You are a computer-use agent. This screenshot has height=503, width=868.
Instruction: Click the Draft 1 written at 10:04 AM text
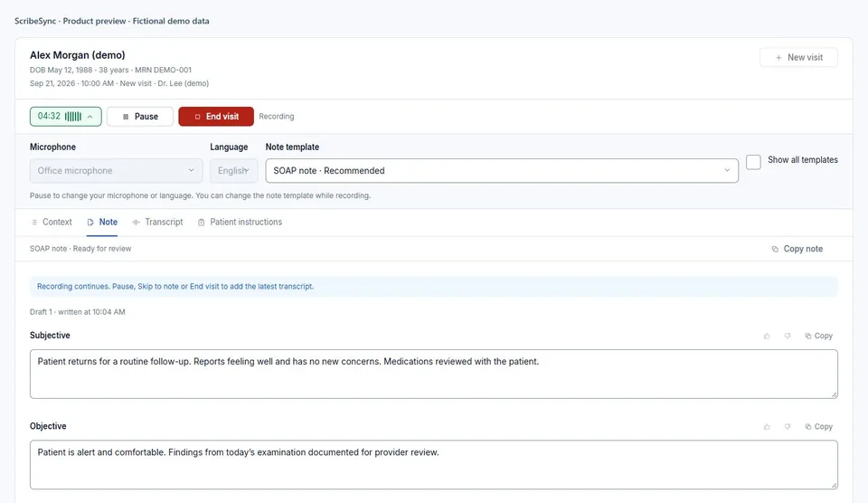(78, 312)
